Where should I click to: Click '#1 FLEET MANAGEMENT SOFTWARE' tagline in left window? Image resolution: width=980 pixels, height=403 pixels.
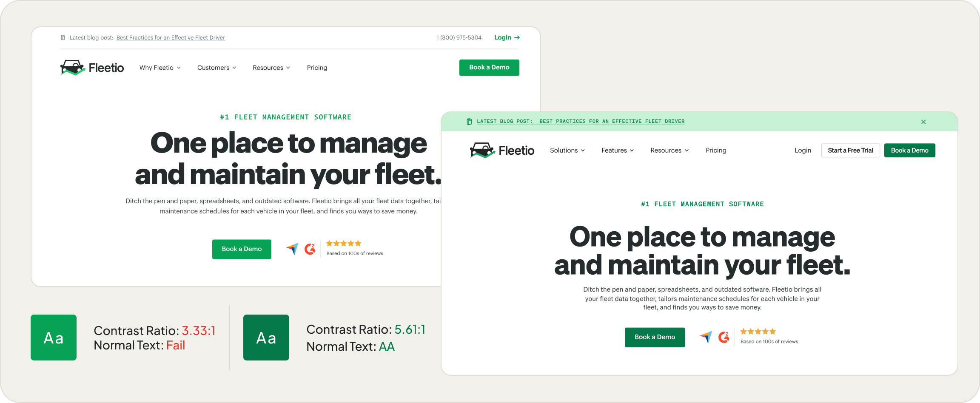coord(286,117)
